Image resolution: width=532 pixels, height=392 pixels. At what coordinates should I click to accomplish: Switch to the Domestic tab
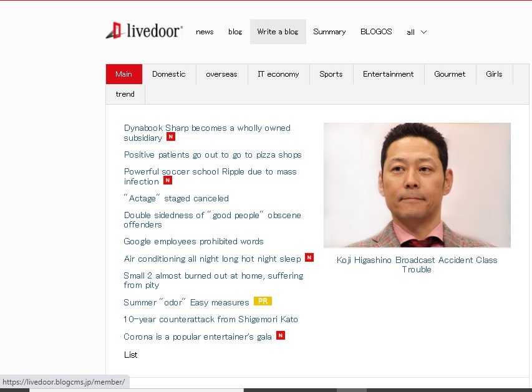coord(169,74)
